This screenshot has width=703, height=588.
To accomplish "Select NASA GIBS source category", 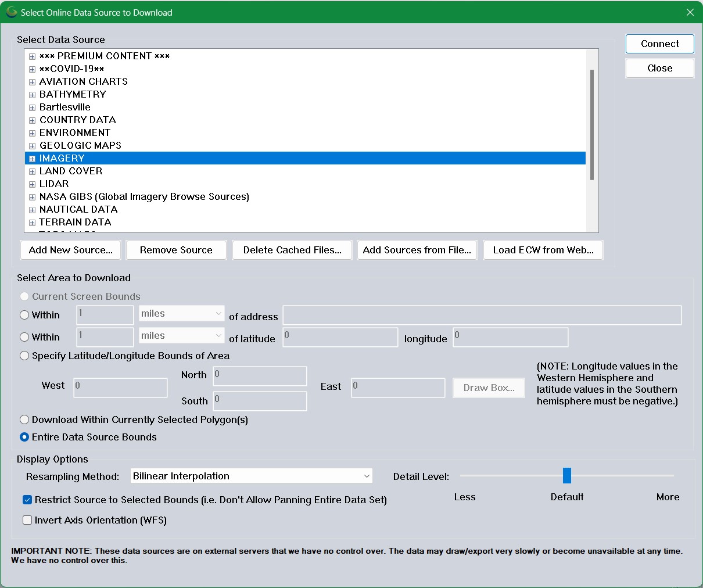I will click(144, 196).
